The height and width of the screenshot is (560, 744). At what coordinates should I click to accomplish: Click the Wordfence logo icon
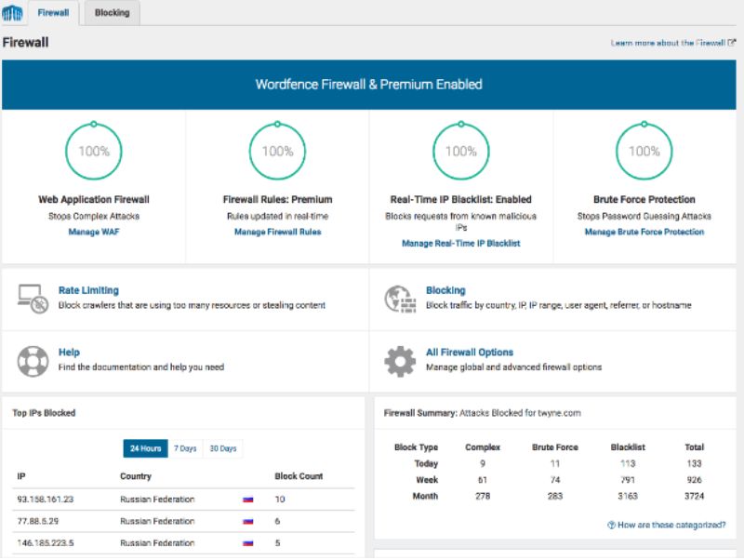(x=12, y=13)
